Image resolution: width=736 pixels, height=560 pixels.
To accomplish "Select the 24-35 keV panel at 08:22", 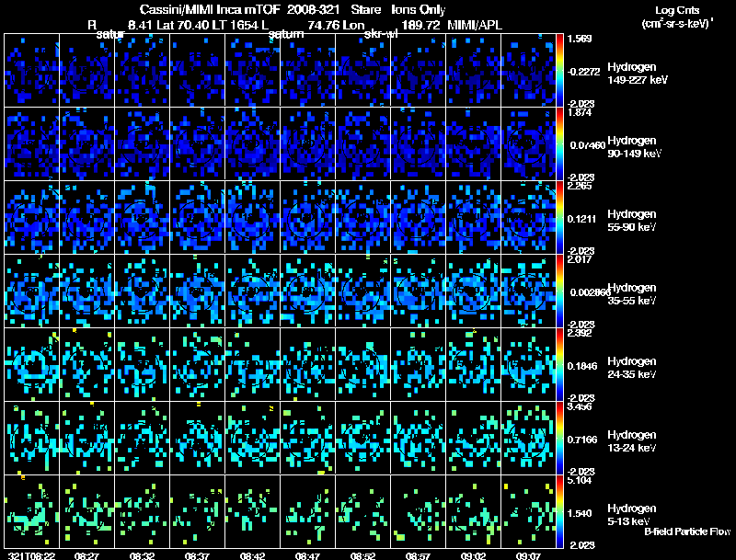I will (31, 365).
